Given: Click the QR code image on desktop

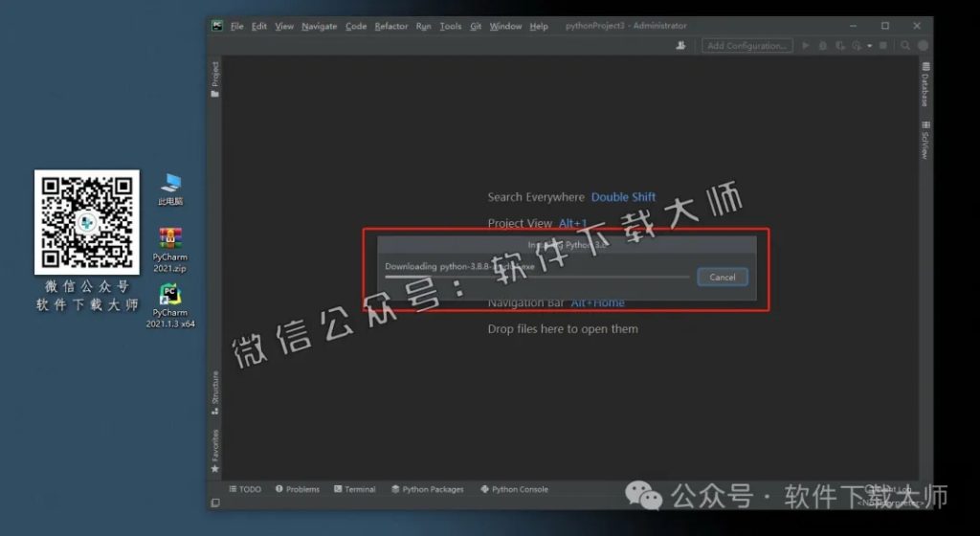Looking at the screenshot, I should [x=87, y=222].
